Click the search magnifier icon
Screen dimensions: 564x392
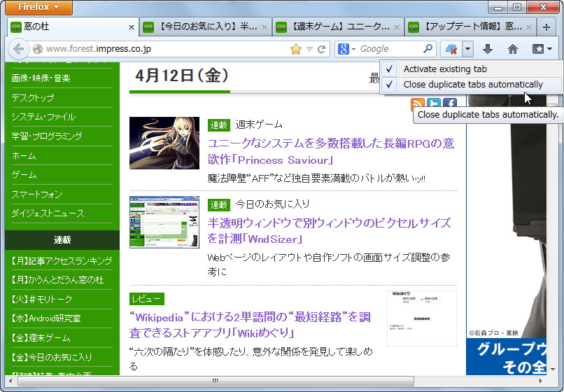pos(428,48)
